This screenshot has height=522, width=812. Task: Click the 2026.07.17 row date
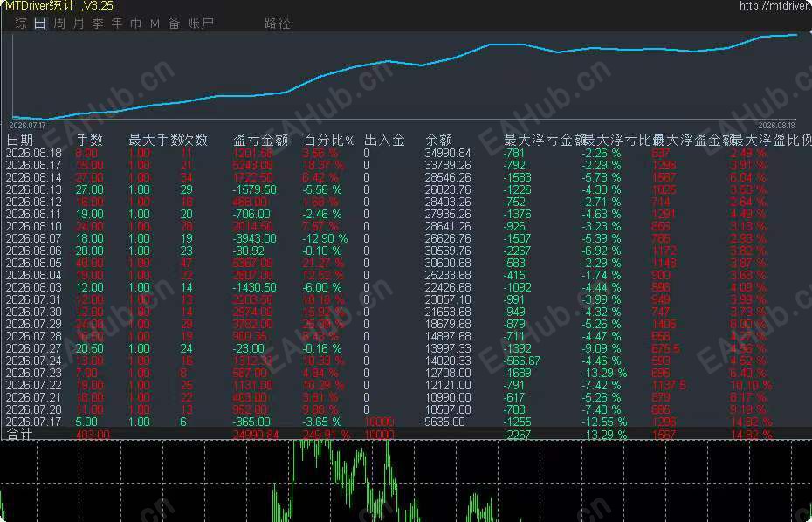click(x=34, y=422)
